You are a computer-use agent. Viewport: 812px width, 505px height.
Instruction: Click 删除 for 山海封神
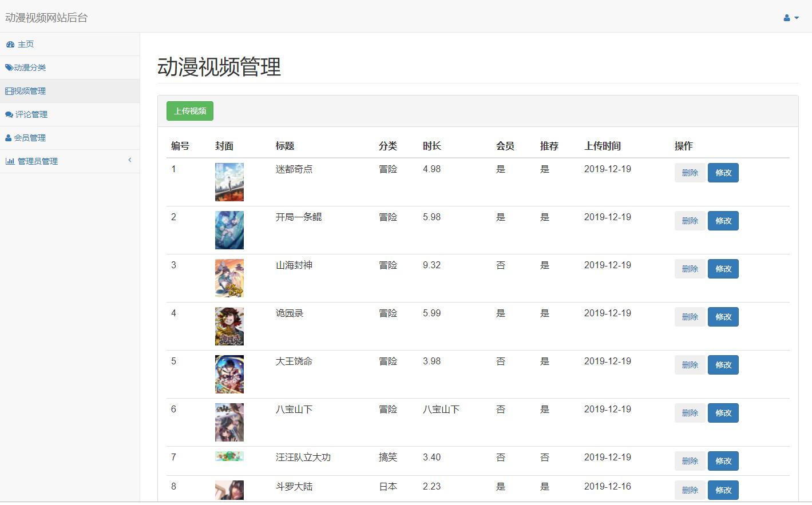coord(689,268)
